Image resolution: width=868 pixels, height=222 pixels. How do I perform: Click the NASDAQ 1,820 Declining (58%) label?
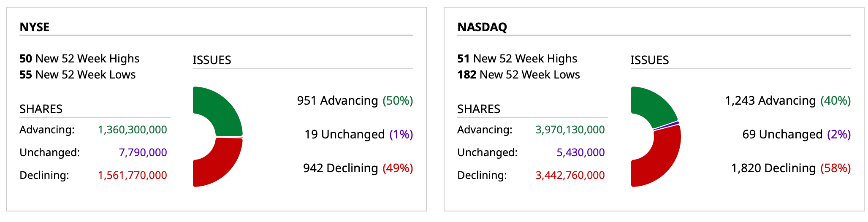(x=791, y=168)
